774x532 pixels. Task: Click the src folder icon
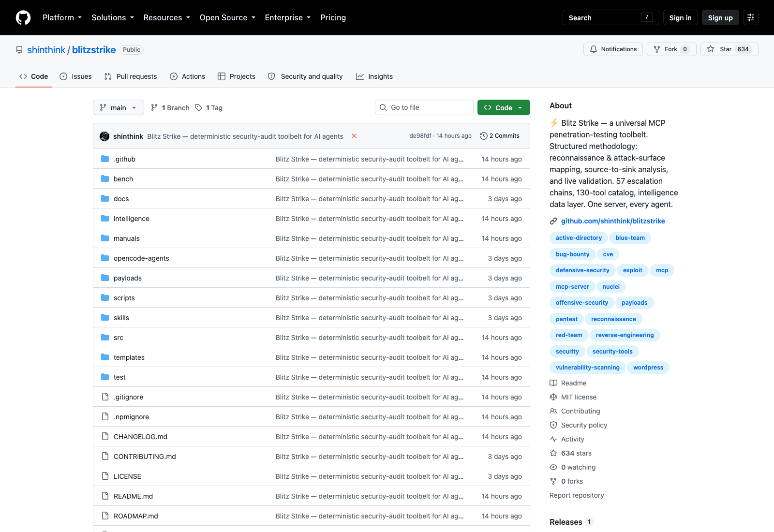[105, 337]
